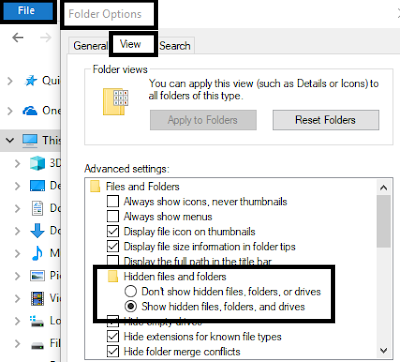Uncheck Display file icon on thumbnails
Screen dimensions: 400x362
point(113,231)
